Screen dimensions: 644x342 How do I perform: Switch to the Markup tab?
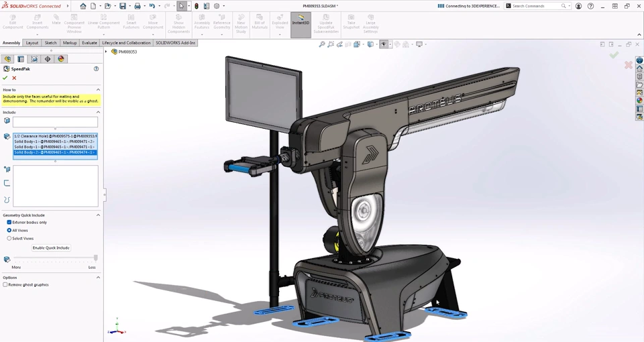coord(69,43)
